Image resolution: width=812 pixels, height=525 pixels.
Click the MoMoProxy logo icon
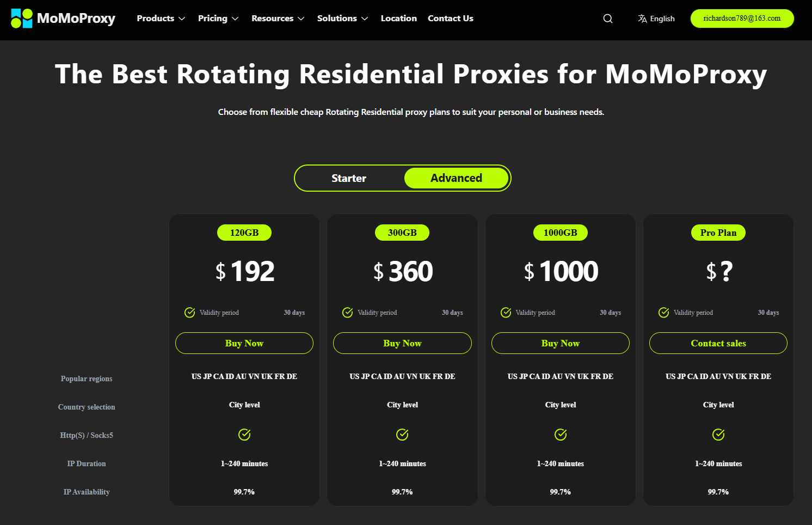click(x=22, y=19)
